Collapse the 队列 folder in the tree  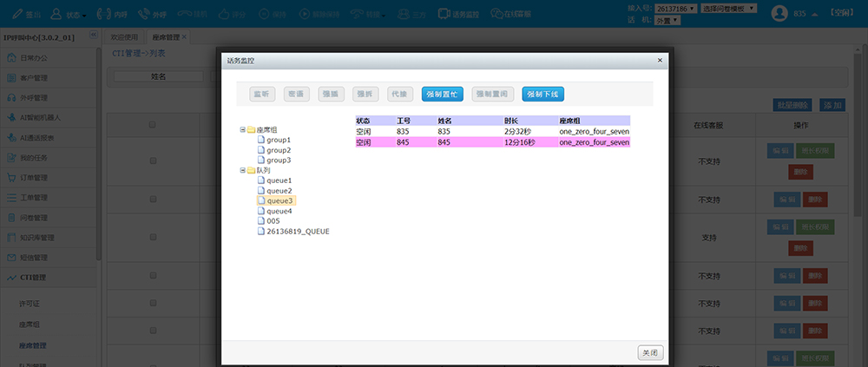[242, 170]
